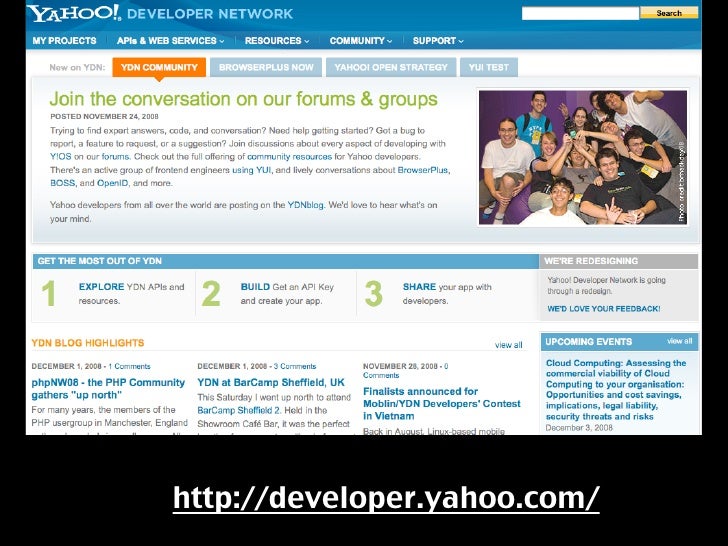This screenshot has width=728, height=546.
Task: Open the 0 Comments link
Action: [x=405, y=370]
